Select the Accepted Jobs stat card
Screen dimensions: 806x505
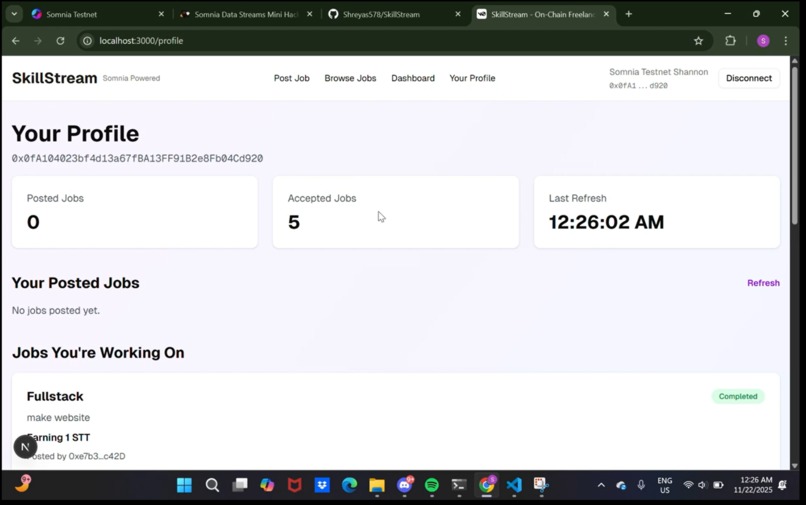coord(395,212)
